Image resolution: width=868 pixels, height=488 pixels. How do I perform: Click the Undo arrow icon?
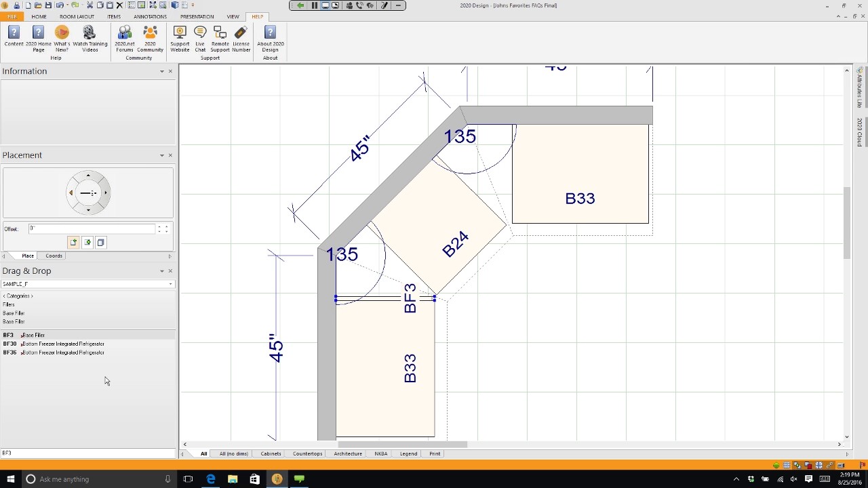[x=60, y=5]
